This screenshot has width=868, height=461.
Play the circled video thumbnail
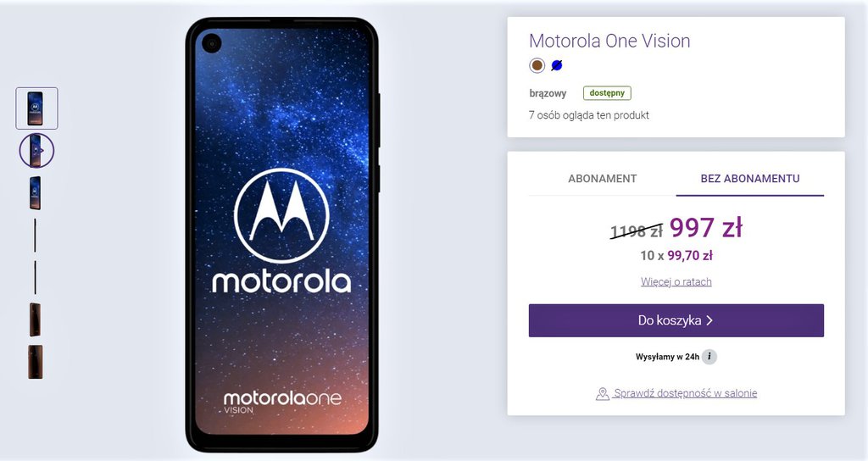[x=36, y=151]
